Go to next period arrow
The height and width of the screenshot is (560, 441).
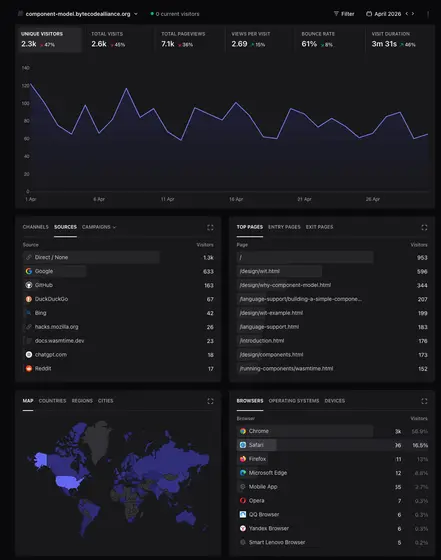click(413, 14)
